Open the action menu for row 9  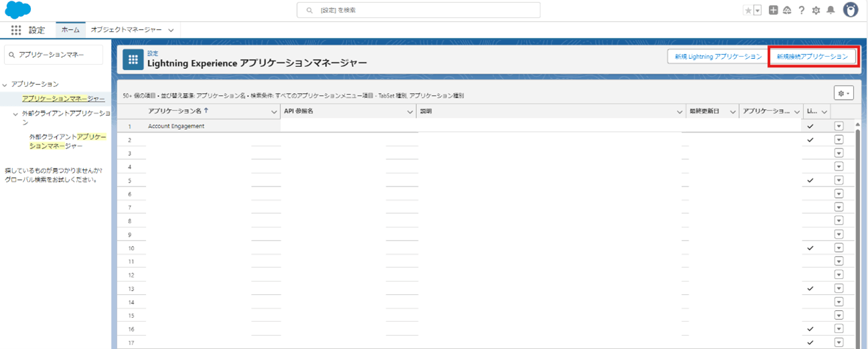pos(839,235)
